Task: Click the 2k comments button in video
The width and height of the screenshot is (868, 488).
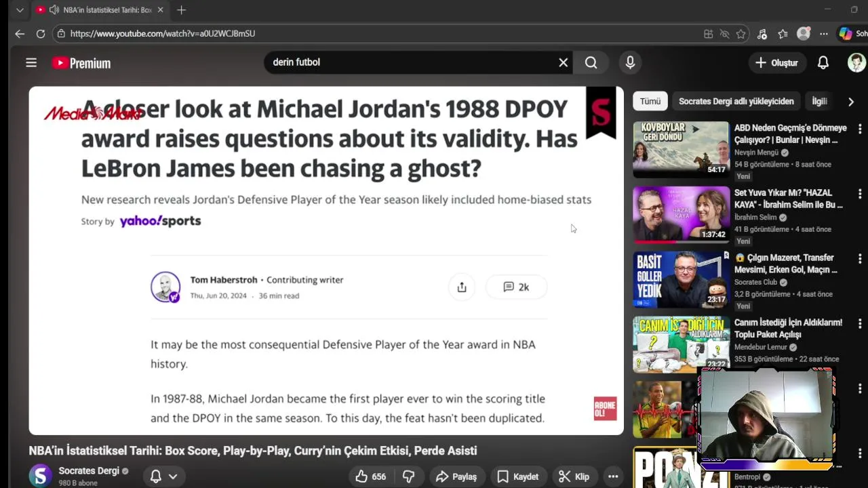Action: (516, 287)
